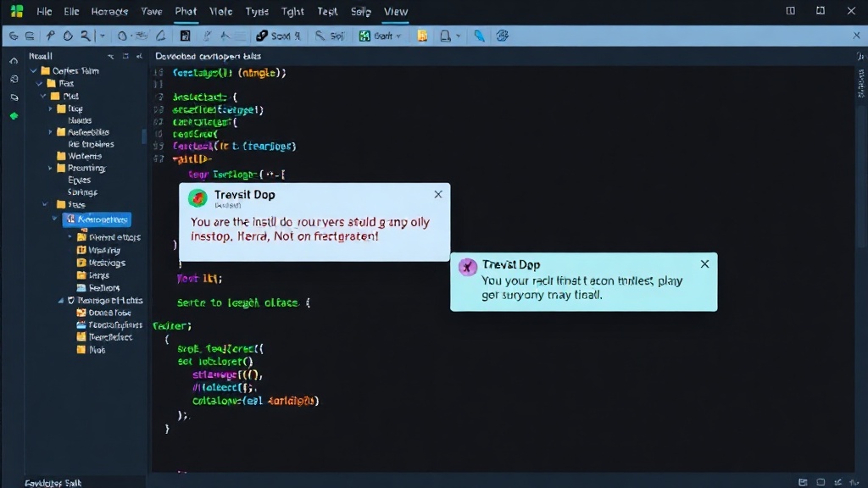Select the Wisaring file in the tree
868x488 pixels.
pyautogui.click(x=98, y=250)
